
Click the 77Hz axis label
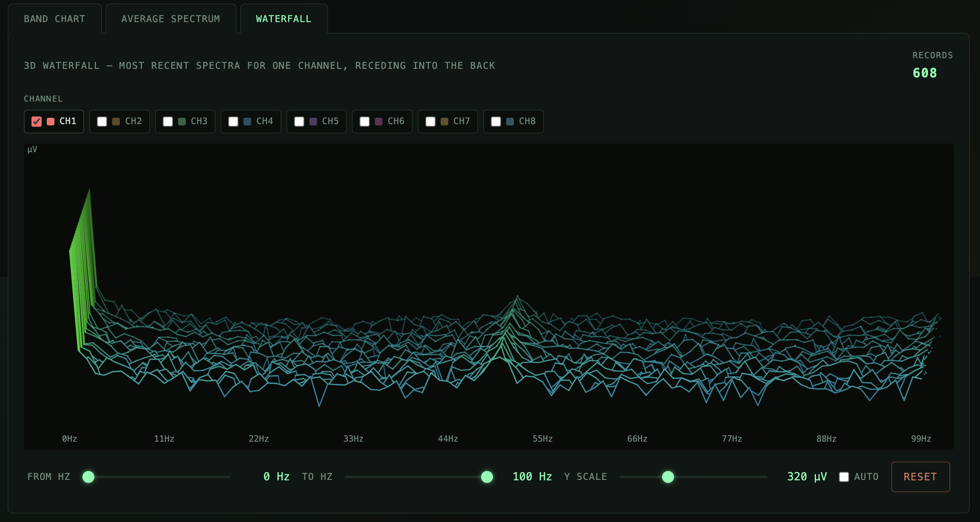pyautogui.click(x=732, y=439)
